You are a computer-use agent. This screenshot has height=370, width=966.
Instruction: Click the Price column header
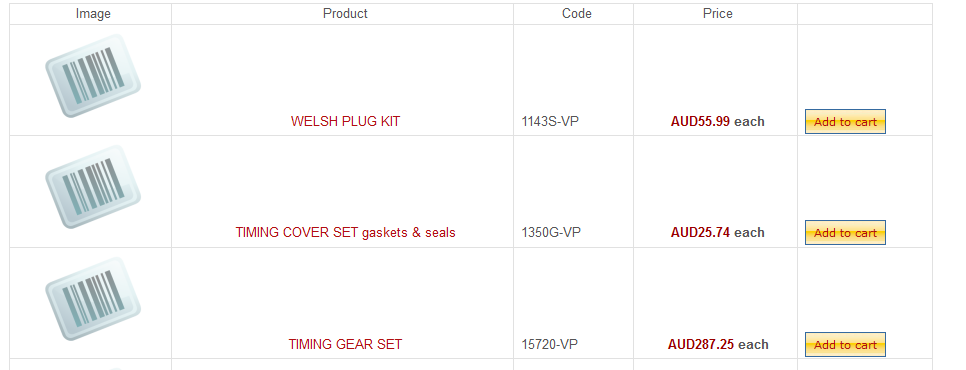[x=718, y=14]
